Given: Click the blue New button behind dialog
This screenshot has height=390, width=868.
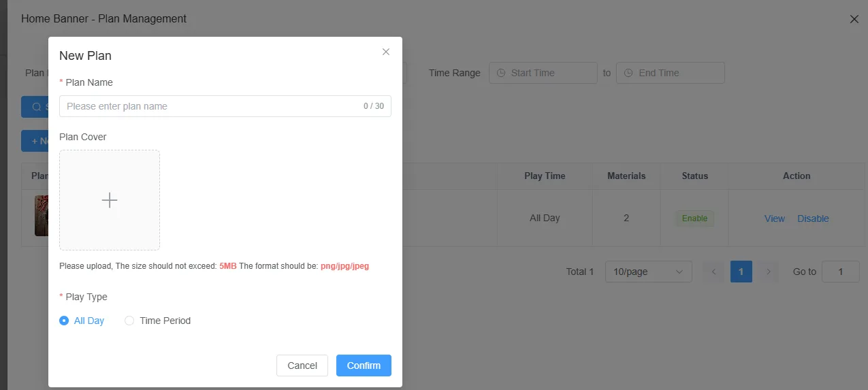Looking at the screenshot, I should coord(35,141).
